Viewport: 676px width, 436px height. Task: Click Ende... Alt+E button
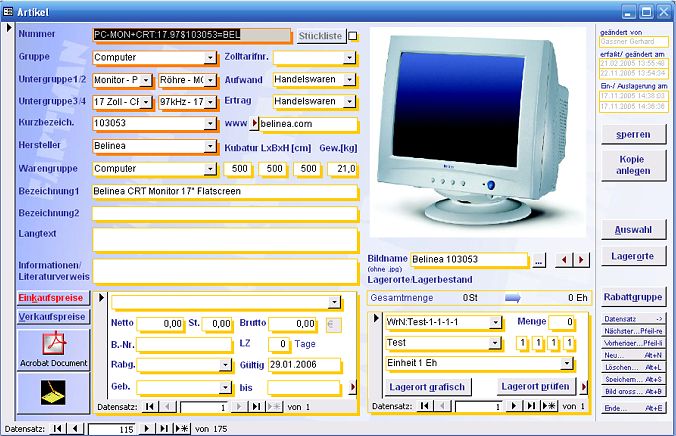(x=633, y=408)
